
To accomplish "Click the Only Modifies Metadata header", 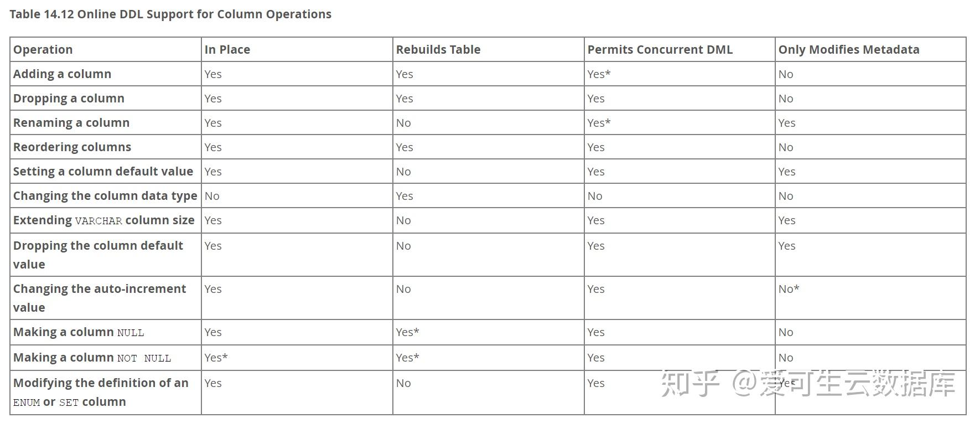I will pyautogui.click(x=849, y=49).
